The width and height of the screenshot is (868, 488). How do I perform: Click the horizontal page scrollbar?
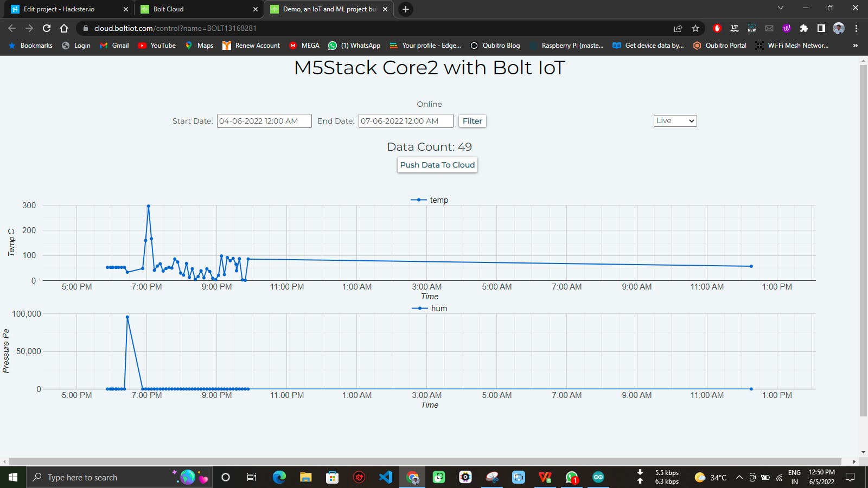pos(425,461)
